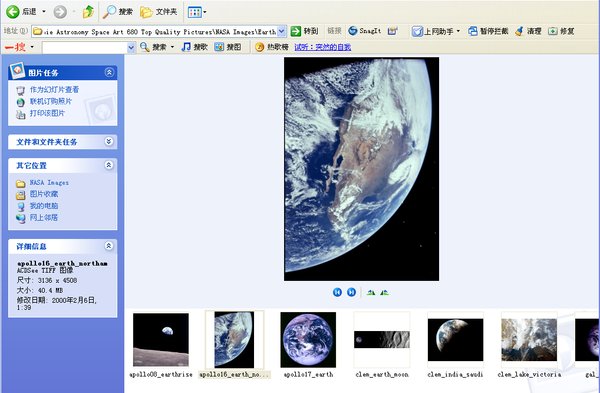Click the green Go button
Image resolution: width=600 pixels, height=393 pixels.
point(305,31)
